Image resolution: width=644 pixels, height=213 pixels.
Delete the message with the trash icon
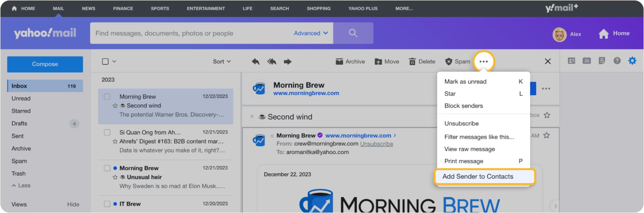422,62
